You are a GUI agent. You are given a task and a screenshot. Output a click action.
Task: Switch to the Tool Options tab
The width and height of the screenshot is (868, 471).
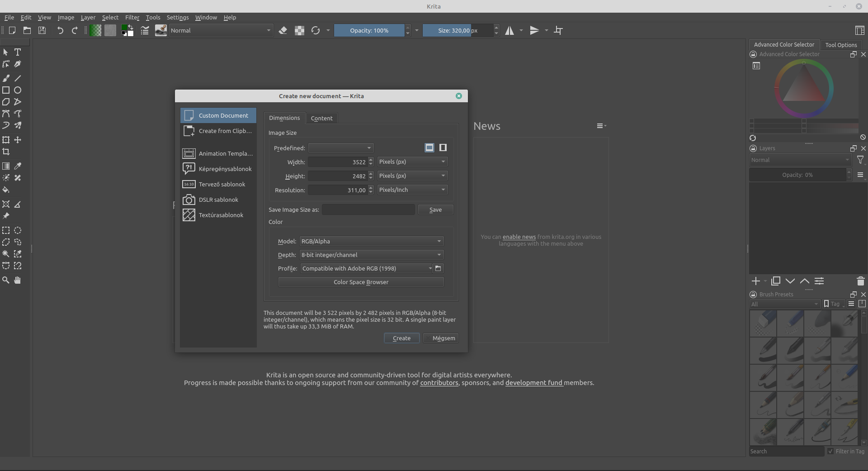(841, 45)
